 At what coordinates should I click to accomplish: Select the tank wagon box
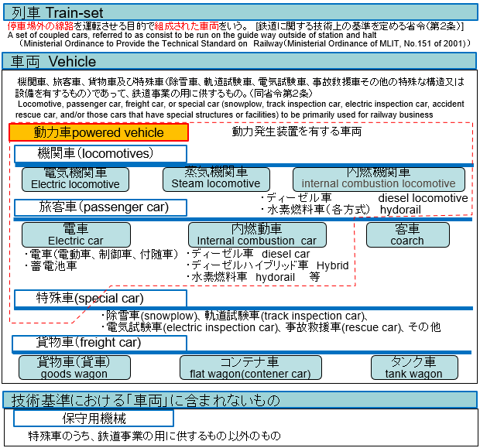click(414, 368)
